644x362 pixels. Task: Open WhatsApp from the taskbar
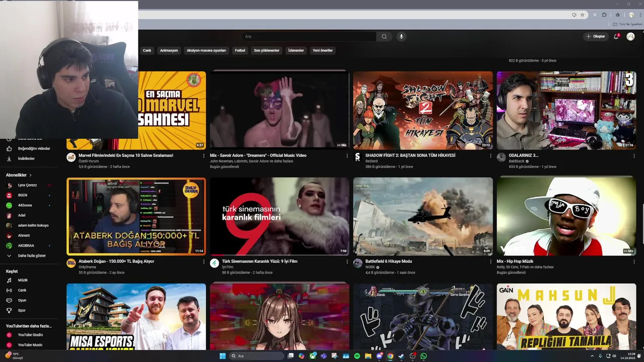tap(423, 356)
